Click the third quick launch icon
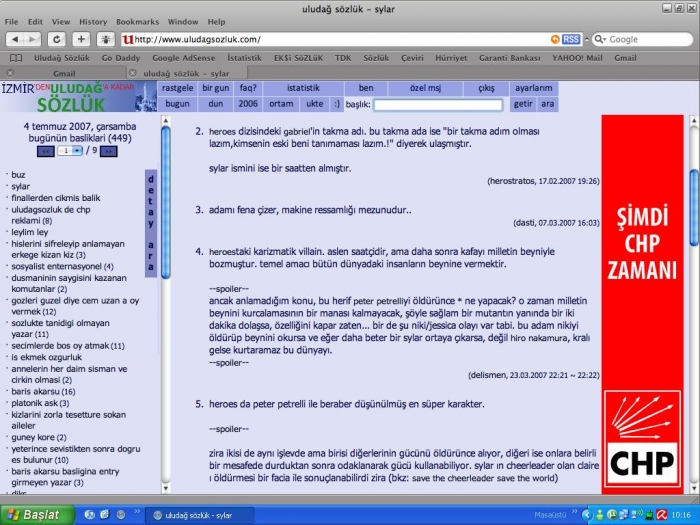The image size is (700, 525). [x=121, y=515]
